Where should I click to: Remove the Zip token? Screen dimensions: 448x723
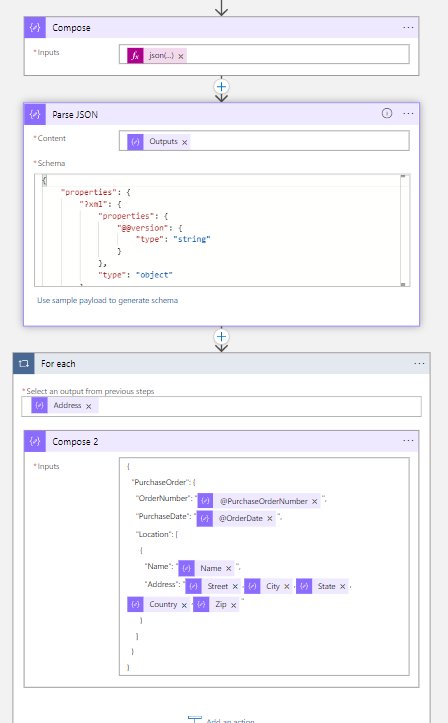pyautogui.click(x=234, y=605)
